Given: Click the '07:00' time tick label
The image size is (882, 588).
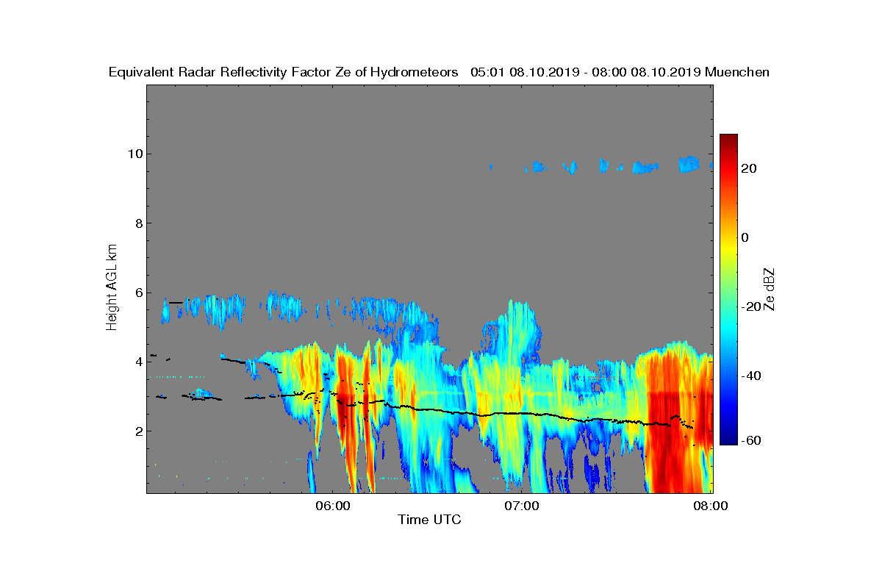Looking at the screenshot, I should pyautogui.click(x=523, y=506).
